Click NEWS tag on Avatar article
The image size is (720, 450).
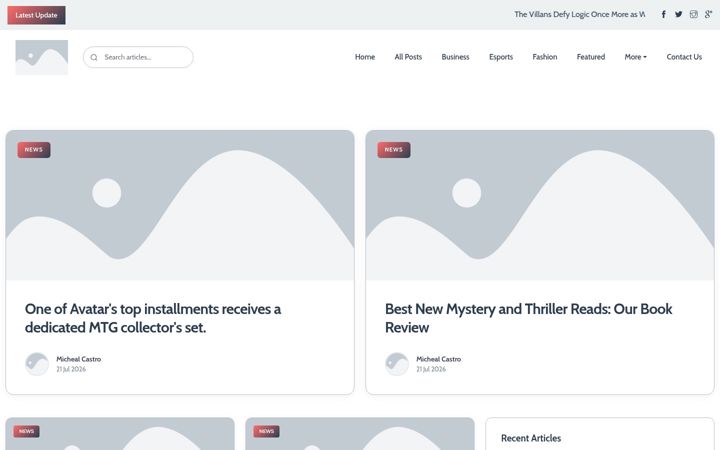34,150
